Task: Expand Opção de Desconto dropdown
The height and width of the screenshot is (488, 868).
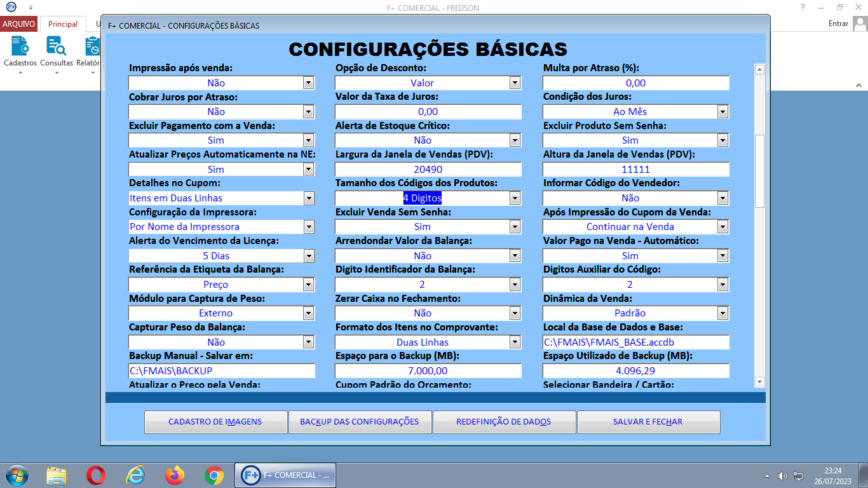Action: point(515,83)
